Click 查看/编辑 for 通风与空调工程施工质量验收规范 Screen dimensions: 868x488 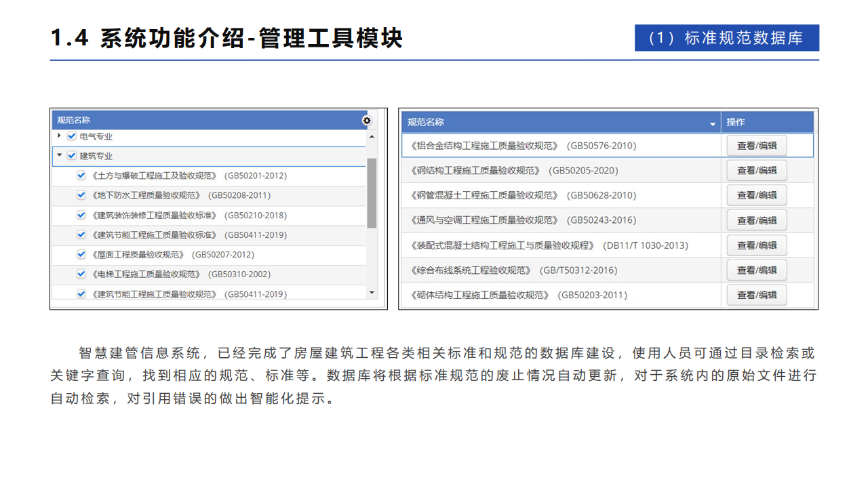pos(757,220)
